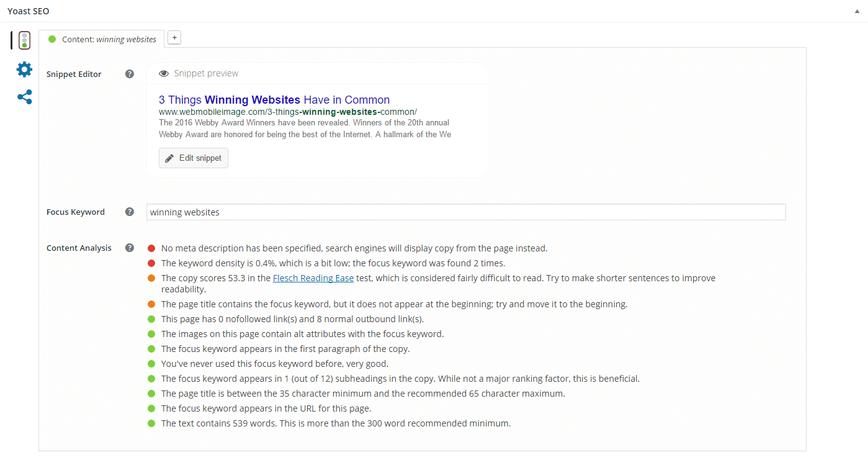Click the Yoast SEO panel header title
868x460 pixels.
[x=29, y=11]
